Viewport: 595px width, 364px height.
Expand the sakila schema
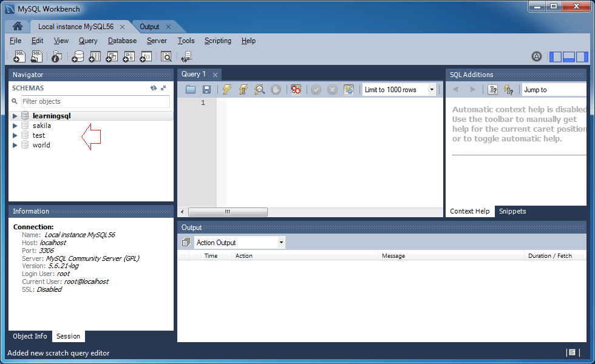(x=15, y=126)
